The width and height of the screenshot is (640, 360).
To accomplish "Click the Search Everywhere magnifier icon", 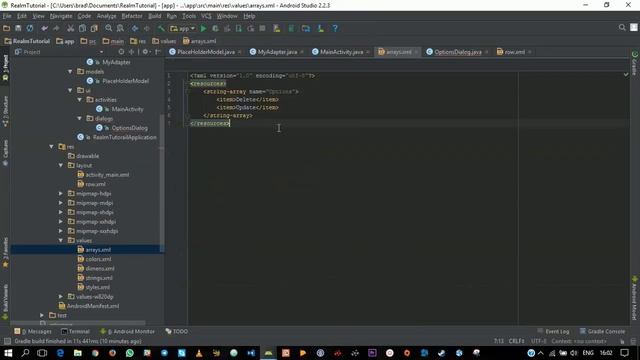I will pos(622,28).
